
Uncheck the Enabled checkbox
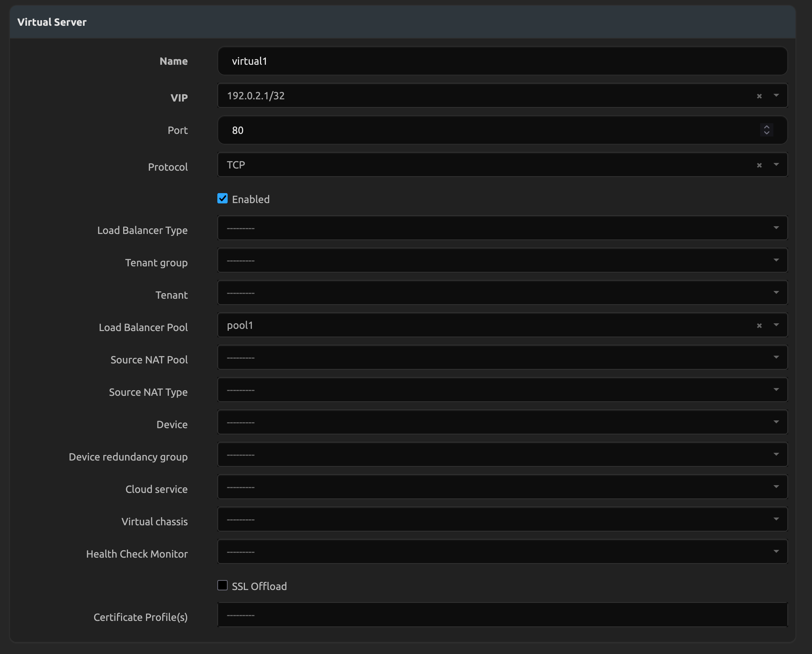pyautogui.click(x=222, y=199)
